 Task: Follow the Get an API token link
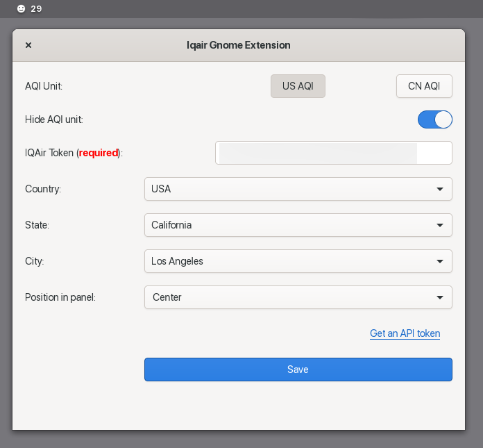pos(405,333)
